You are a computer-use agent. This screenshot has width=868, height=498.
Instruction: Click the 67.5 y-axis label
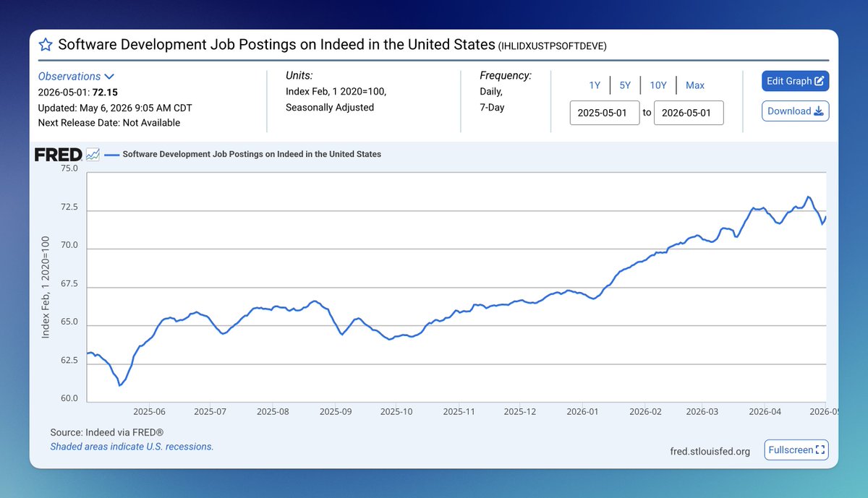(x=68, y=283)
